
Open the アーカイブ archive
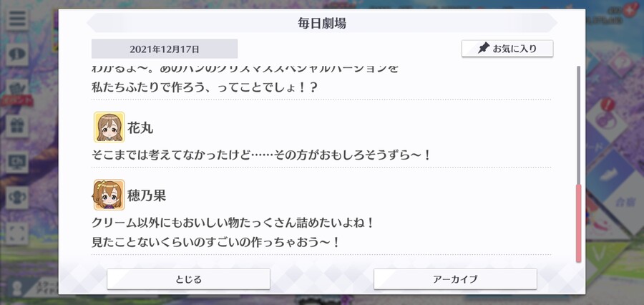(x=455, y=279)
